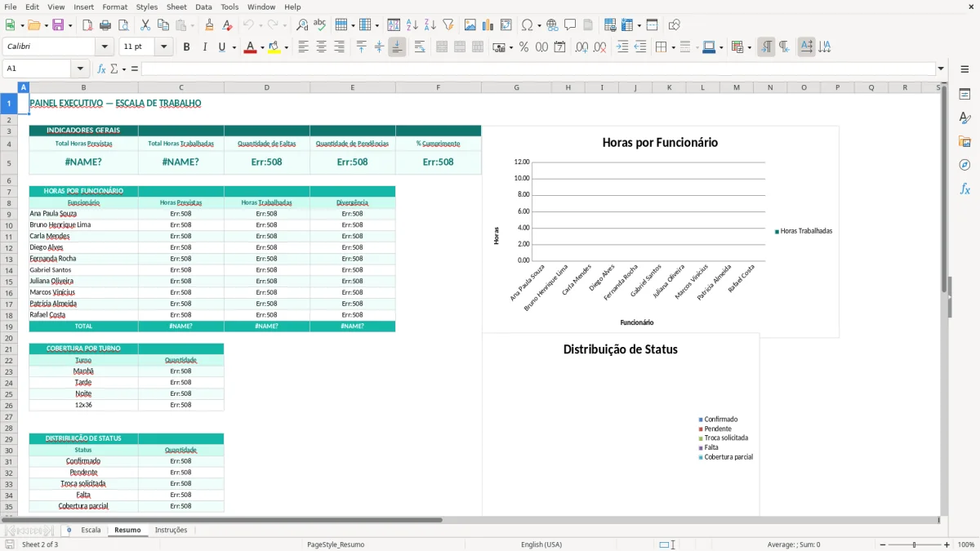The width and height of the screenshot is (980, 551).
Task: Click Merge and Center Cells icon
Action: pyautogui.click(x=442, y=47)
